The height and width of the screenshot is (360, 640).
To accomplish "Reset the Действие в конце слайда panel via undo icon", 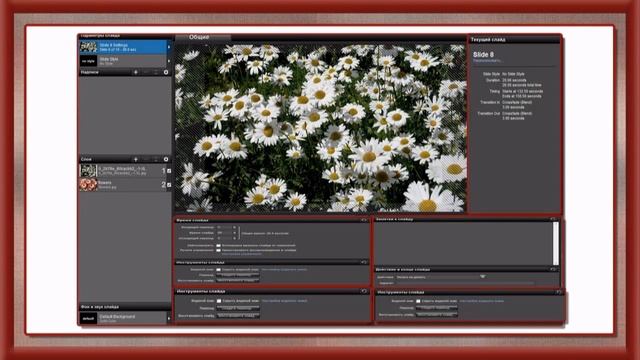I will tap(553, 269).
